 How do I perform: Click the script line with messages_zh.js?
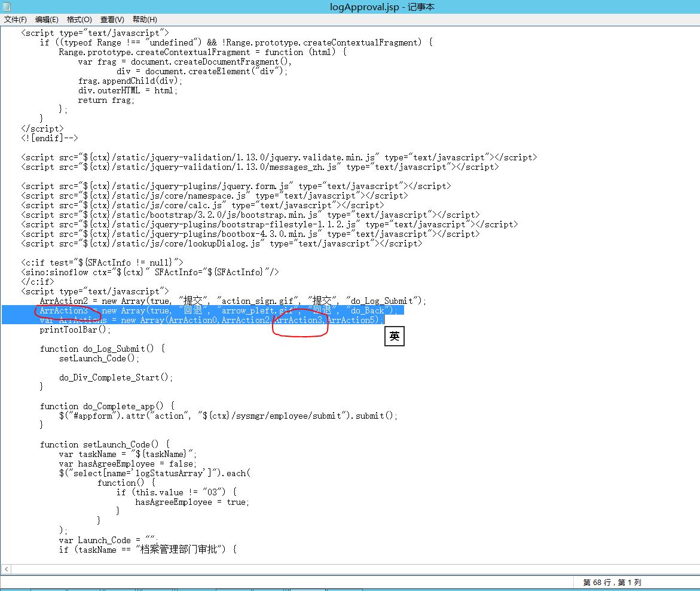pos(260,167)
